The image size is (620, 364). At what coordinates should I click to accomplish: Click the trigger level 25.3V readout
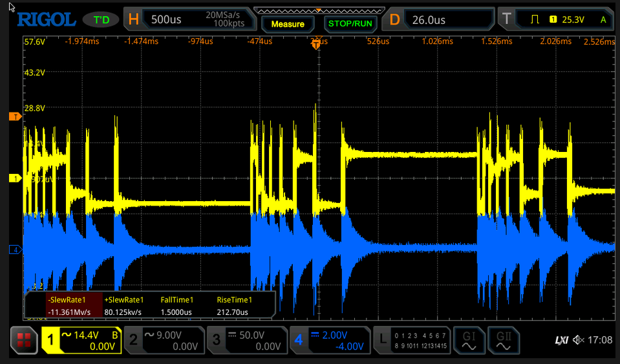coord(573,19)
